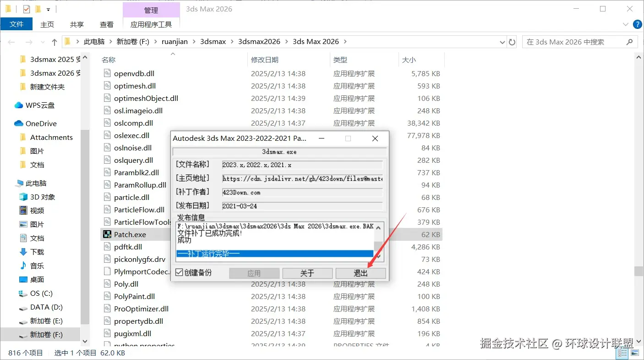Open the 文件 ribbon tab
Screen dimensions: 644x360
click(16, 24)
